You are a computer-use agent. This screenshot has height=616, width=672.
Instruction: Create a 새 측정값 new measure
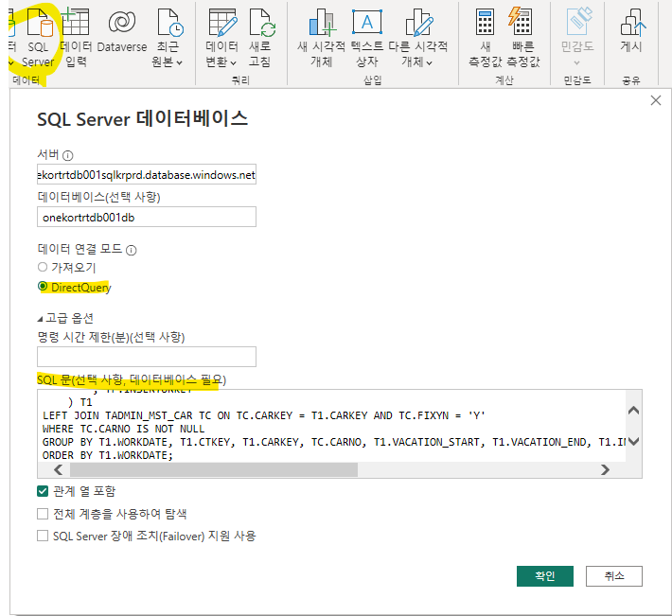pos(486,39)
